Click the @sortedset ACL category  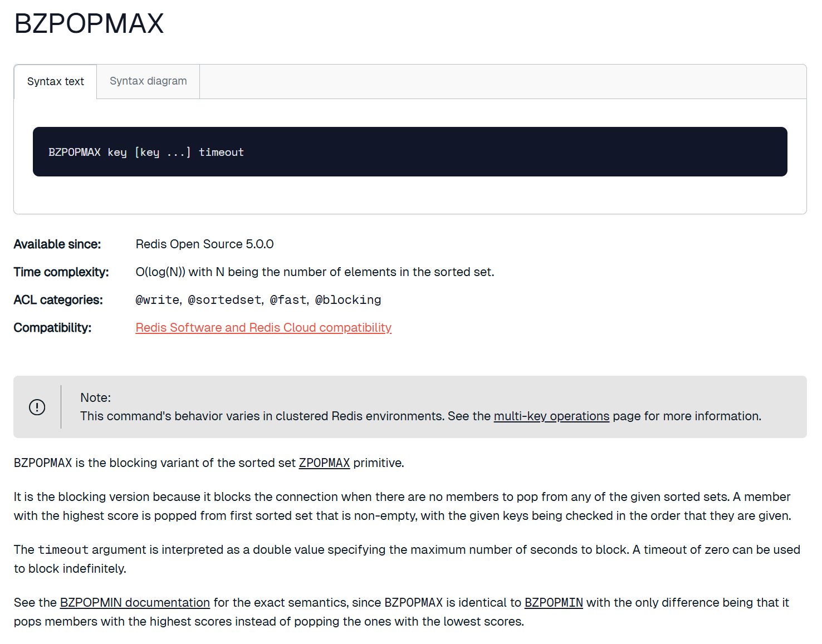pos(224,300)
